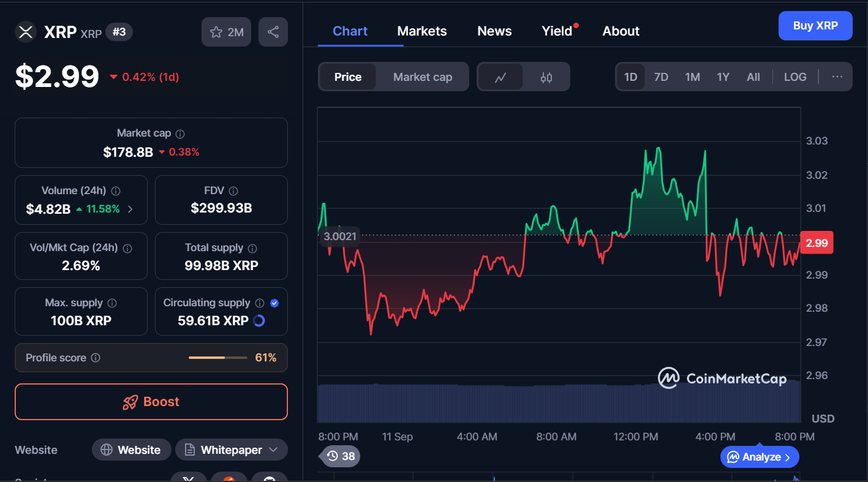Open Total supply info icon
The height and width of the screenshot is (482, 868).
coord(252,248)
